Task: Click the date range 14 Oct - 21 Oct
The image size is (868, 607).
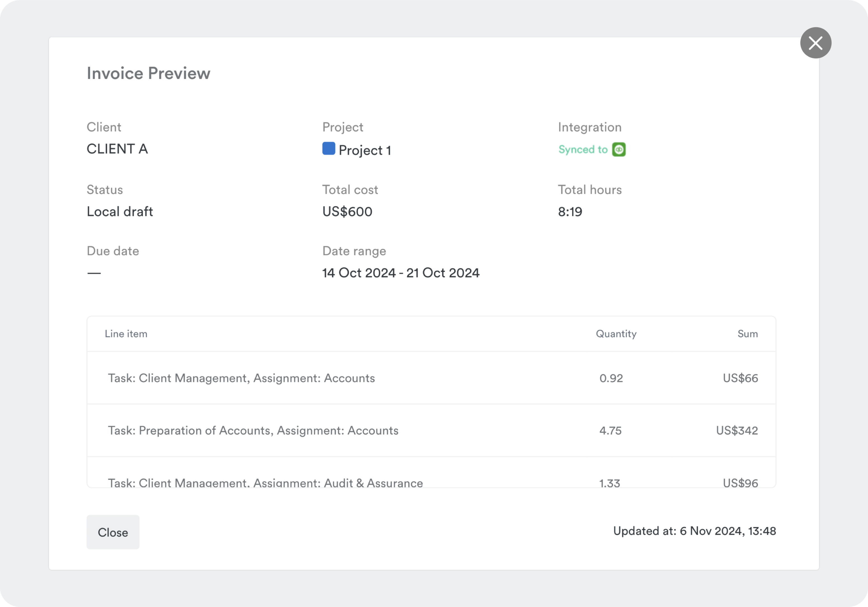Action: [401, 273]
